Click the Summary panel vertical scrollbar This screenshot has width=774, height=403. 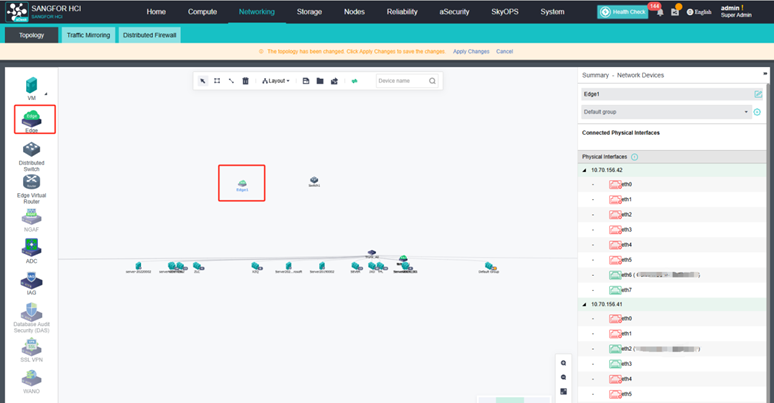click(x=768, y=242)
